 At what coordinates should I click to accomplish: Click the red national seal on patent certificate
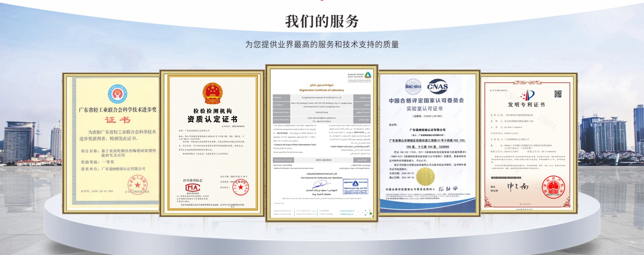(x=553, y=187)
